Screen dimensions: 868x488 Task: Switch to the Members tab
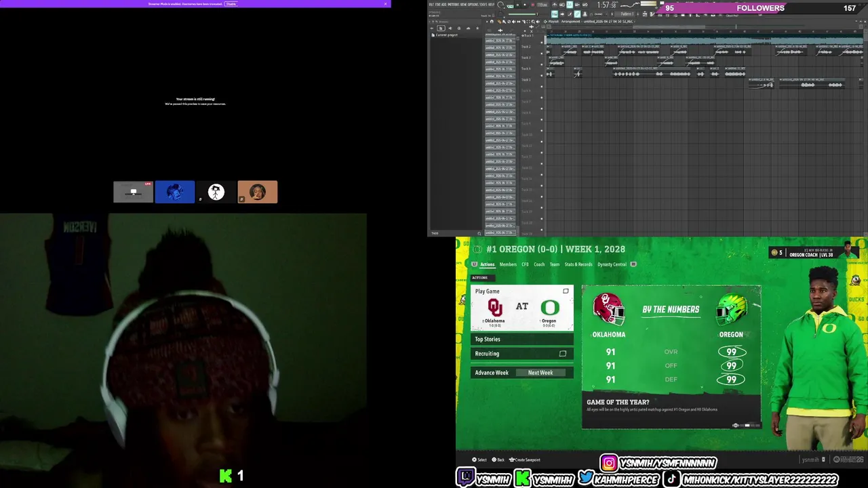tap(508, 264)
